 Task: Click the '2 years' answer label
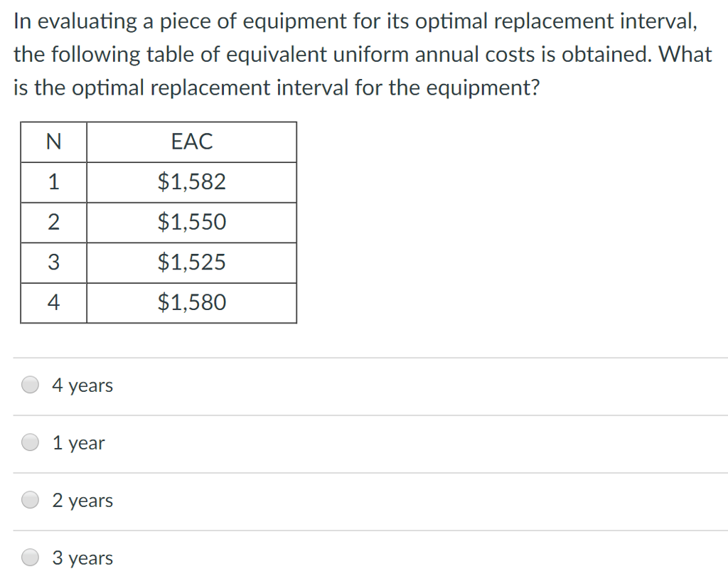click(82, 500)
